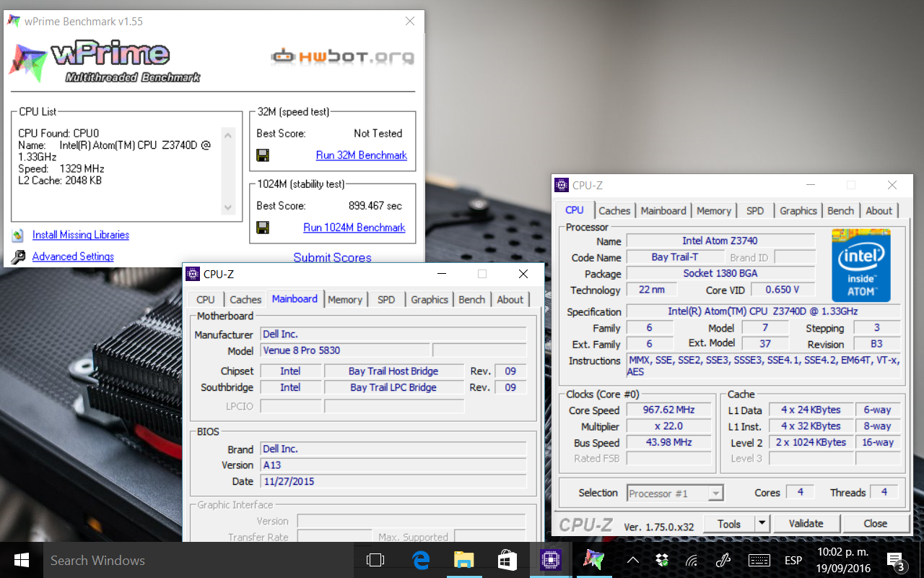This screenshot has height=578, width=924.
Task: Click floppy save icon beside 1024M benchmark
Action: pos(263,228)
